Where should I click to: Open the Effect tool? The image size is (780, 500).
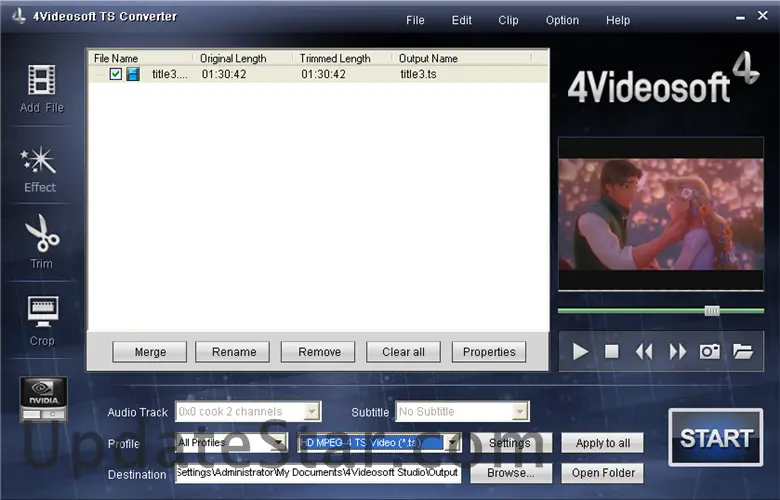tap(39, 169)
